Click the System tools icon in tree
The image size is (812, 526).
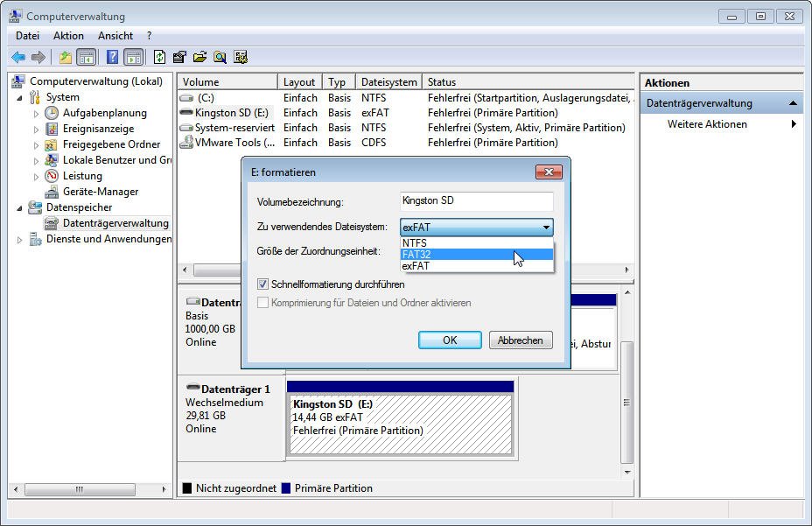(35, 97)
